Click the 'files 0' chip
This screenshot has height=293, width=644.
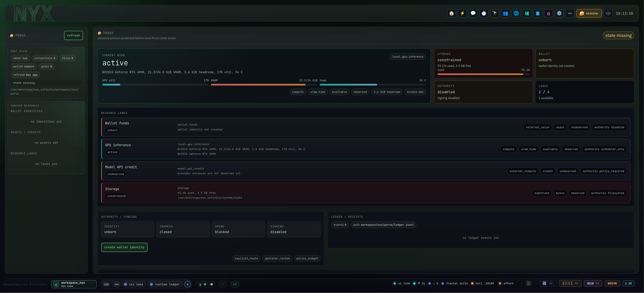pos(67,58)
